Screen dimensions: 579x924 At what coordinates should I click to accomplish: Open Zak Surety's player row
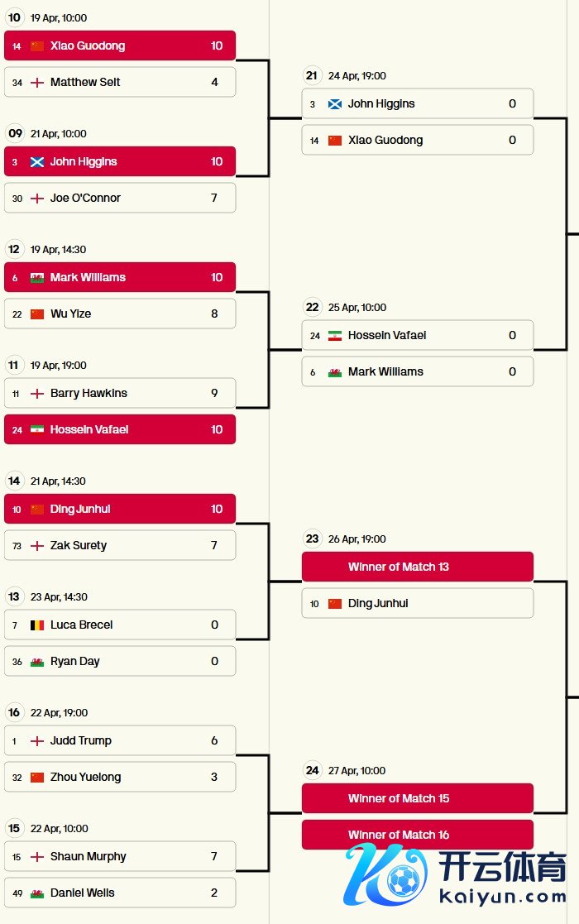120,545
